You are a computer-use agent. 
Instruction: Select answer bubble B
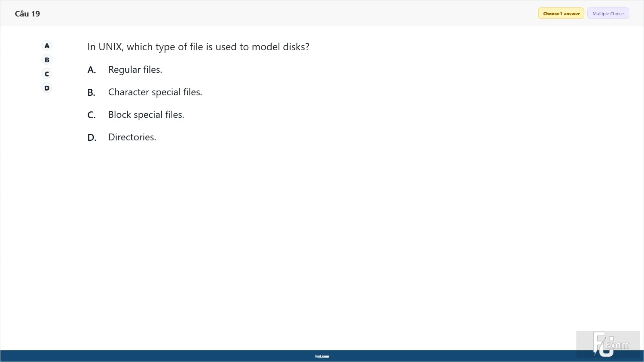47,60
